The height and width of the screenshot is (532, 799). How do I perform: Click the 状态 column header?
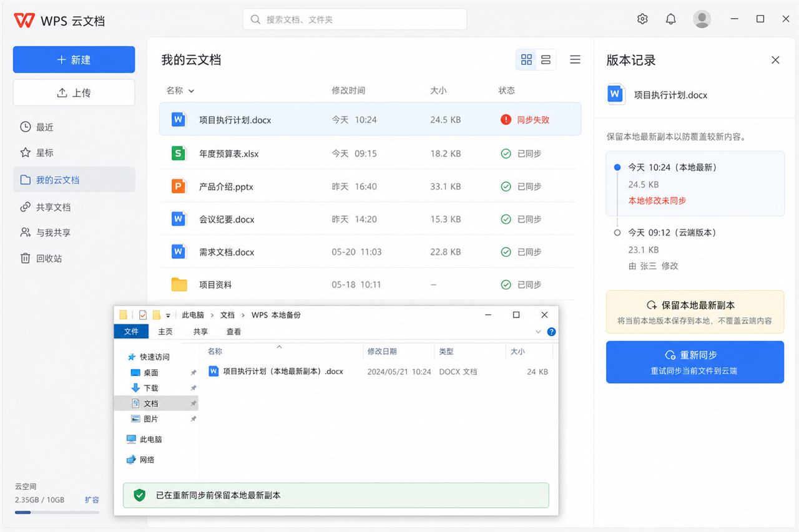[x=507, y=90]
